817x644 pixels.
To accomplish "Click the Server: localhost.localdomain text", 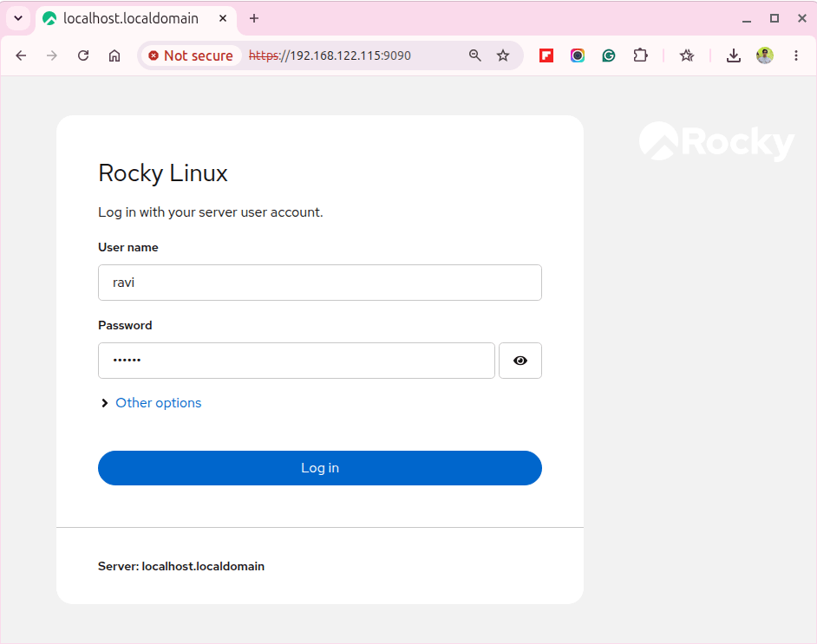I will (181, 567).
